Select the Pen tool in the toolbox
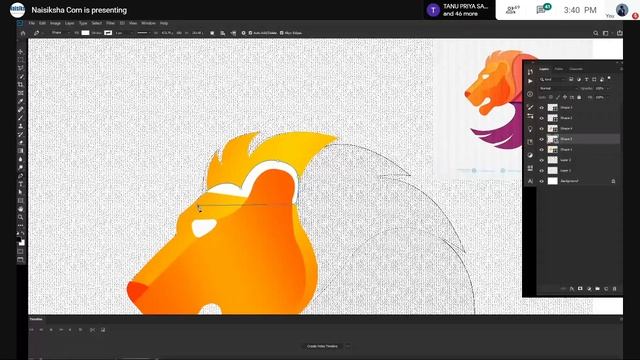Image resolution: width=640 pixels, height=360 pixels. tap(20, 176)
